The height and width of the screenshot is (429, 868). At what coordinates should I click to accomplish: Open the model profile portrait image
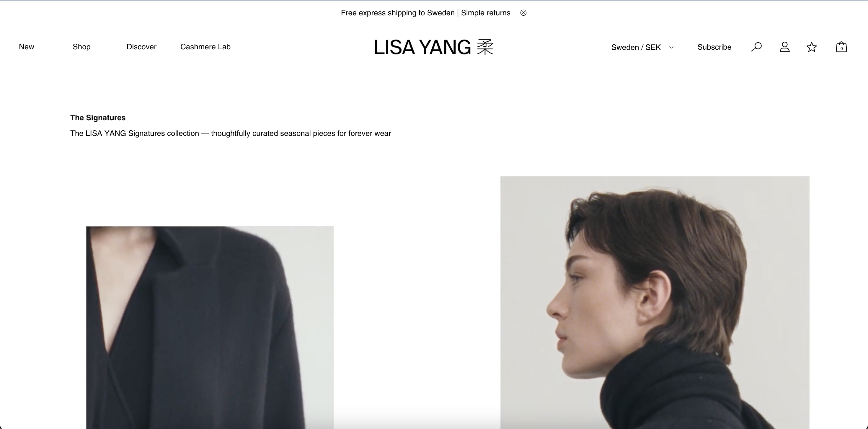pos(655,303)
